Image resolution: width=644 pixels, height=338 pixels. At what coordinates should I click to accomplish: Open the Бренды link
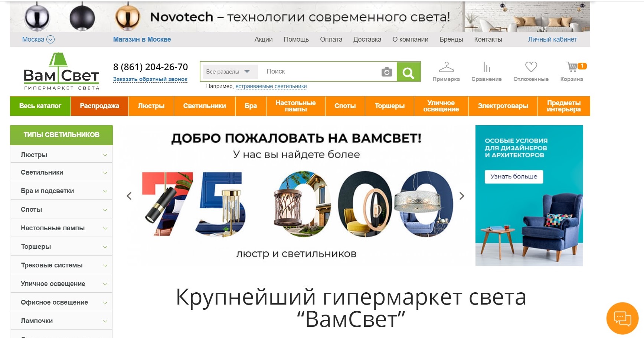[x=451, y=39]
